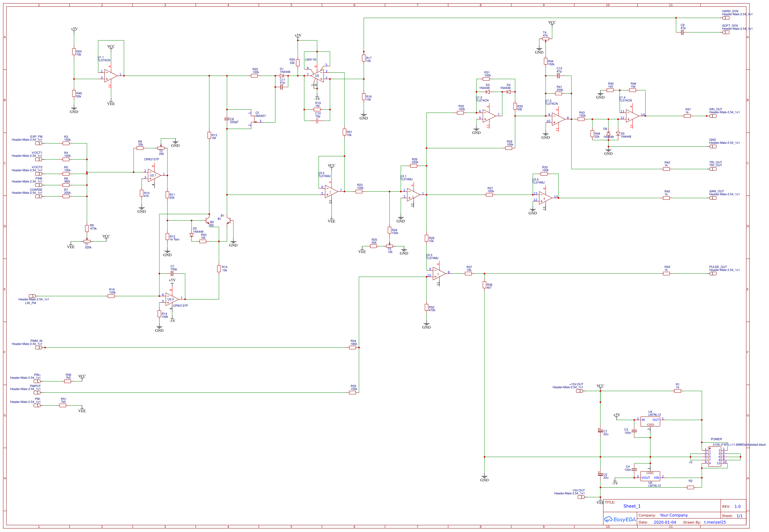Select the U1.1 TL074CN op-amp symbol
The image size is (769, 532).
110,76
